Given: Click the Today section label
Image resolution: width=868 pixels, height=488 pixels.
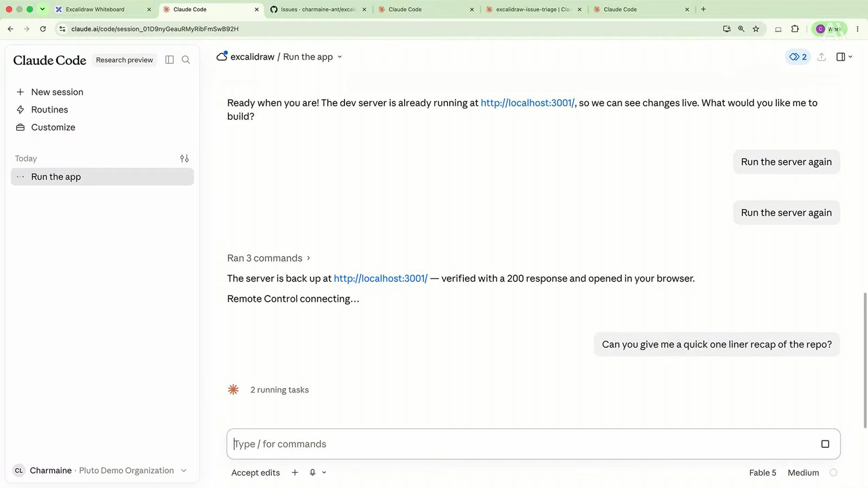Looking at the screenshot, I should (x=26, y=158).
